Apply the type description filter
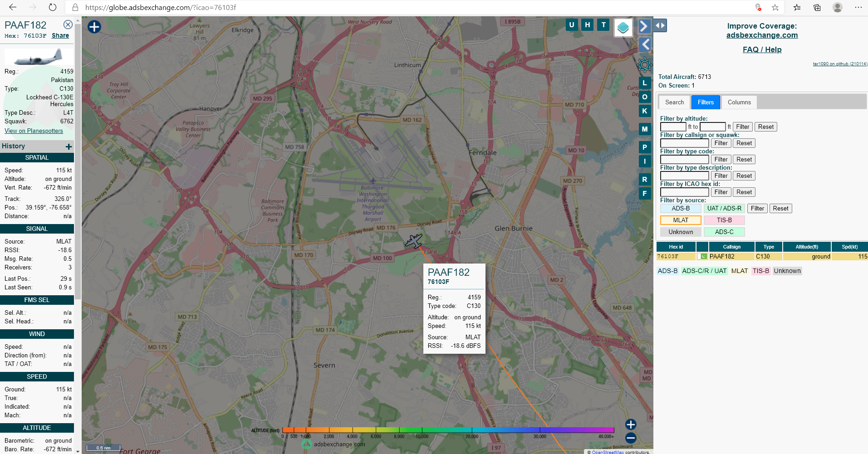Screen dimensions: 868x454 pyautogui.click(x=721, y=176)
